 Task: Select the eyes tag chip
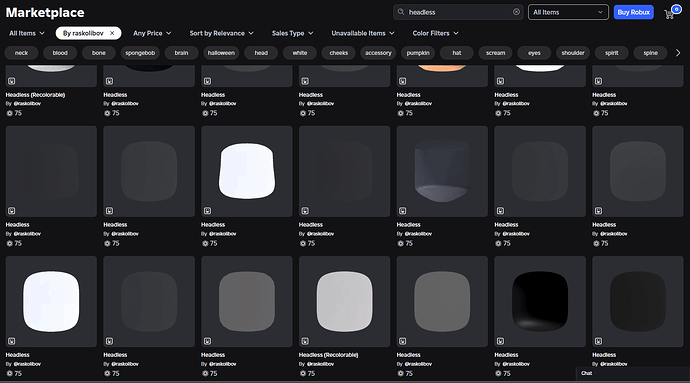534,53
